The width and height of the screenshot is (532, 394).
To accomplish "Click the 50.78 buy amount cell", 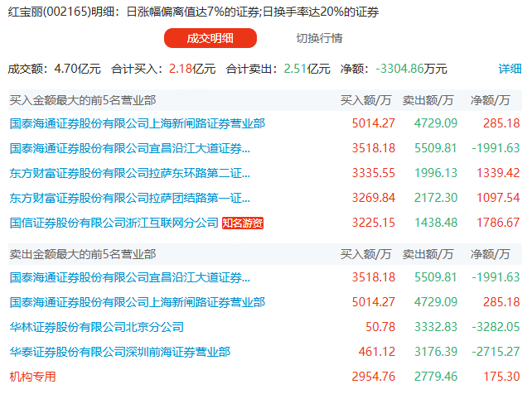I will click(380, 327).
